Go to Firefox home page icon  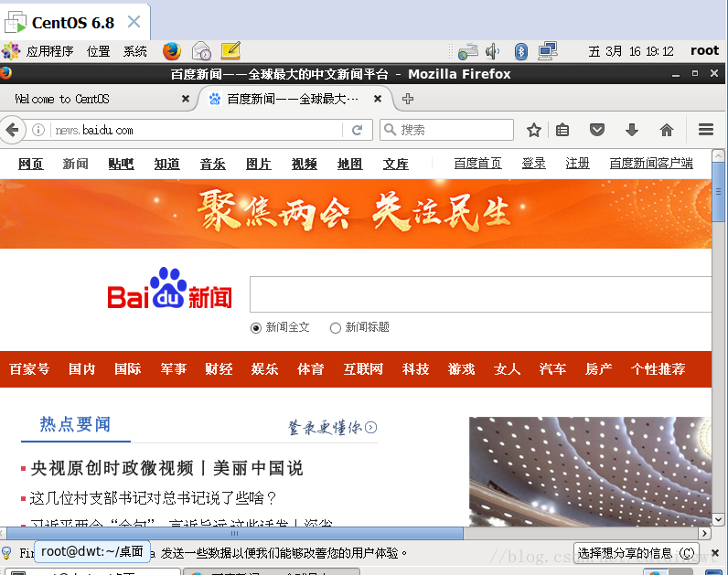666,130
